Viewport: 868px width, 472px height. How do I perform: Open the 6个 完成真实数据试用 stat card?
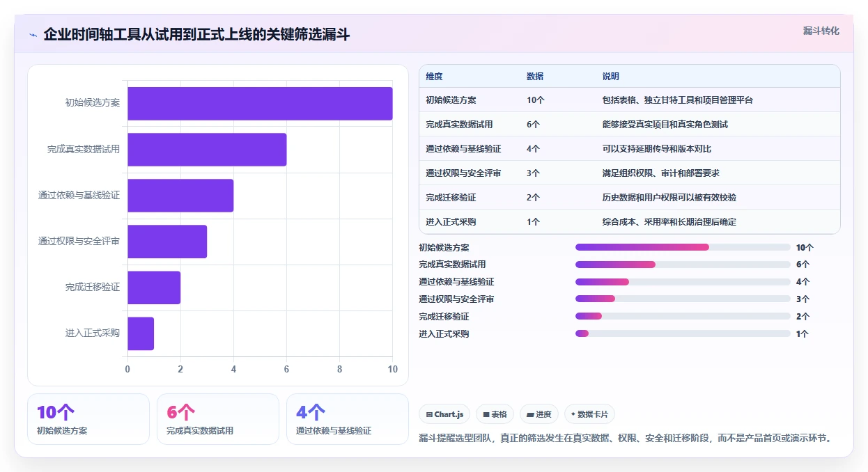coord(218,419)
